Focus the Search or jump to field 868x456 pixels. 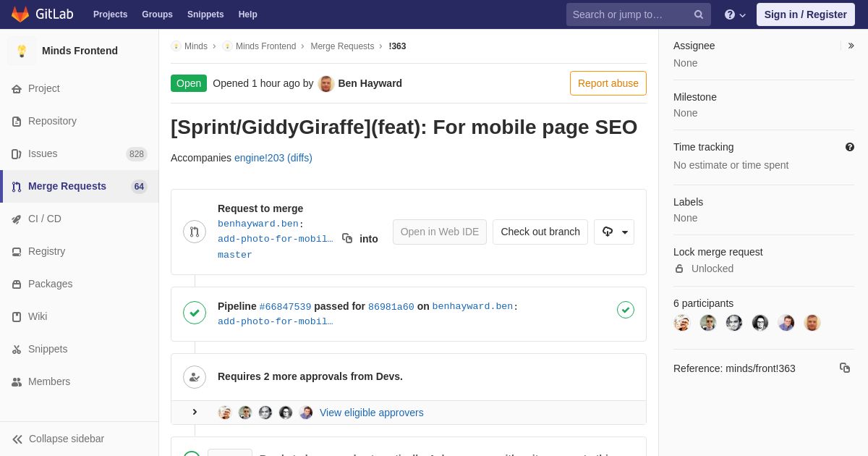(629, 14)
